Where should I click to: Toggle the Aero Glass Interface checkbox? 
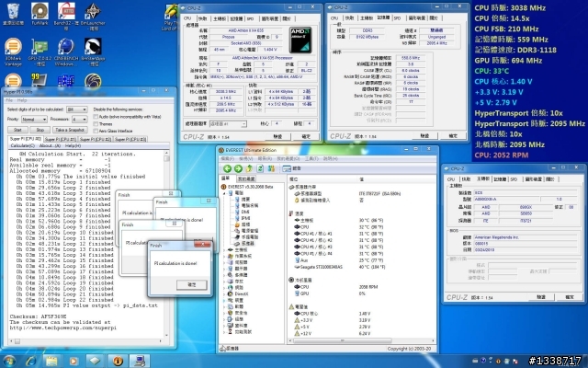pos(96,131)
